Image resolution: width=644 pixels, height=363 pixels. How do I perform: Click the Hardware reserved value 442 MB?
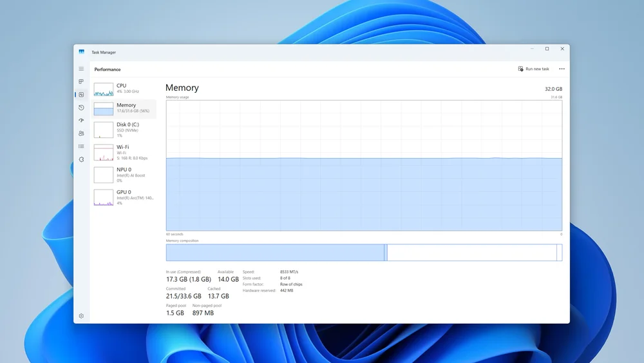tap(287, 290)
